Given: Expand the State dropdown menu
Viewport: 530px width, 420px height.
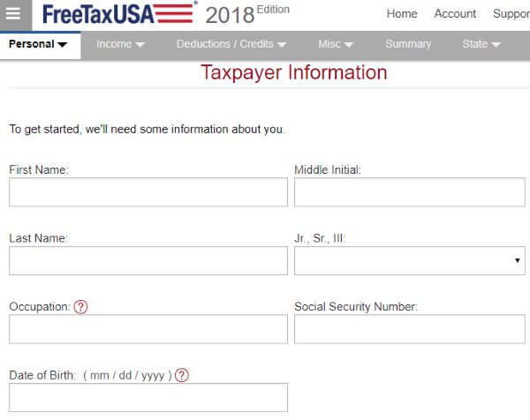Looking at the screenshot, I should coord(481,44).
